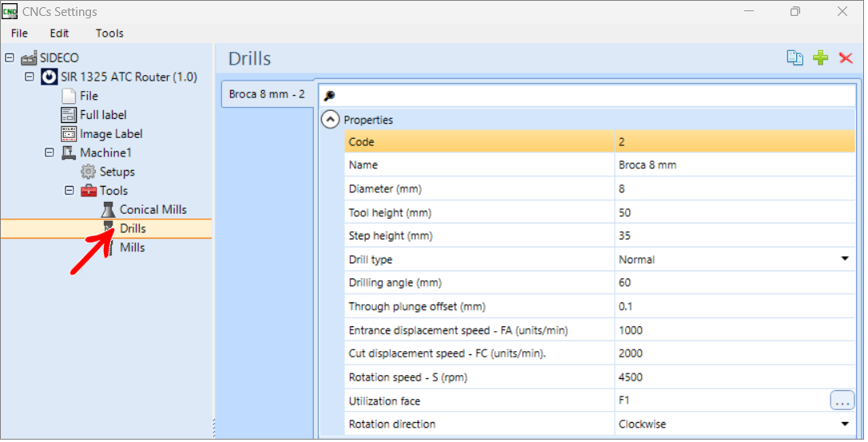The height and width of the screenshot is (442, 868).
Task: Click the SIR 1325 ATC Router icon
Action: 49,77
